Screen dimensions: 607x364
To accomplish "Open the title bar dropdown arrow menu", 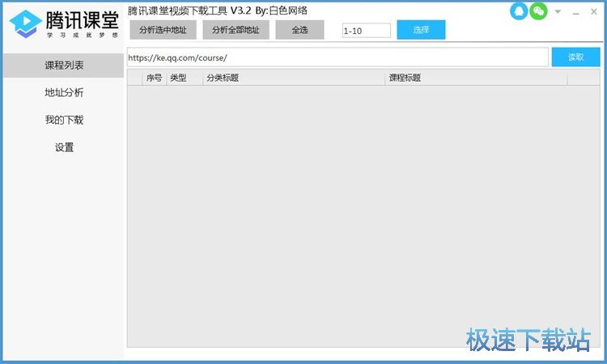I will [x=558, y=11].
